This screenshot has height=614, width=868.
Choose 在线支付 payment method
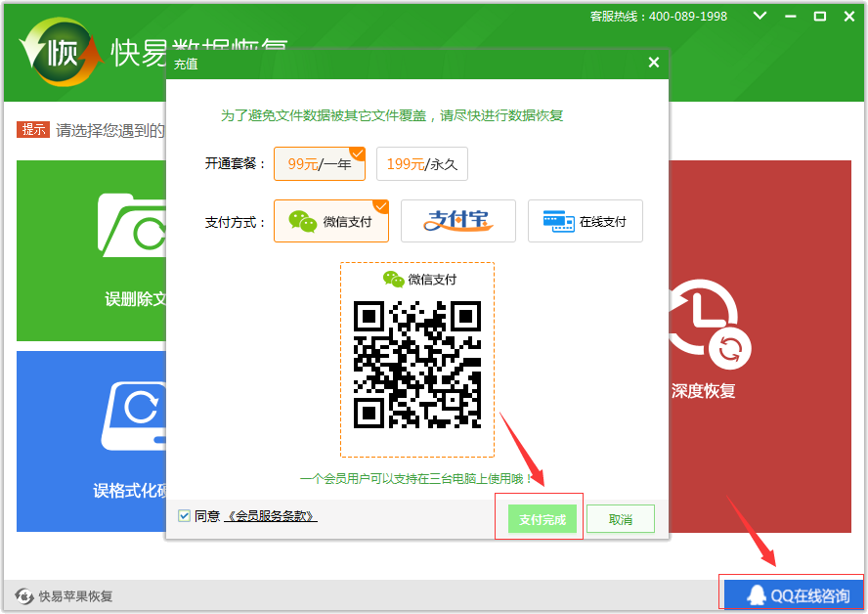tap(586, 222)
